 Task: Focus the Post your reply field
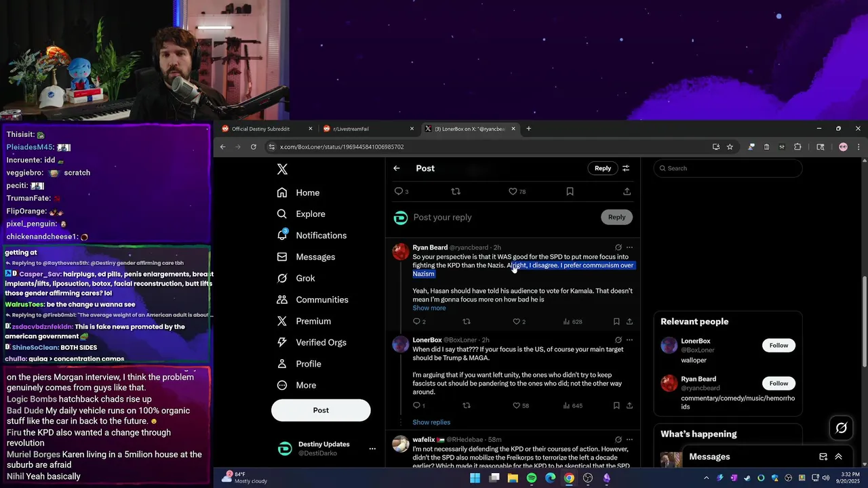[x=502, y=218]
